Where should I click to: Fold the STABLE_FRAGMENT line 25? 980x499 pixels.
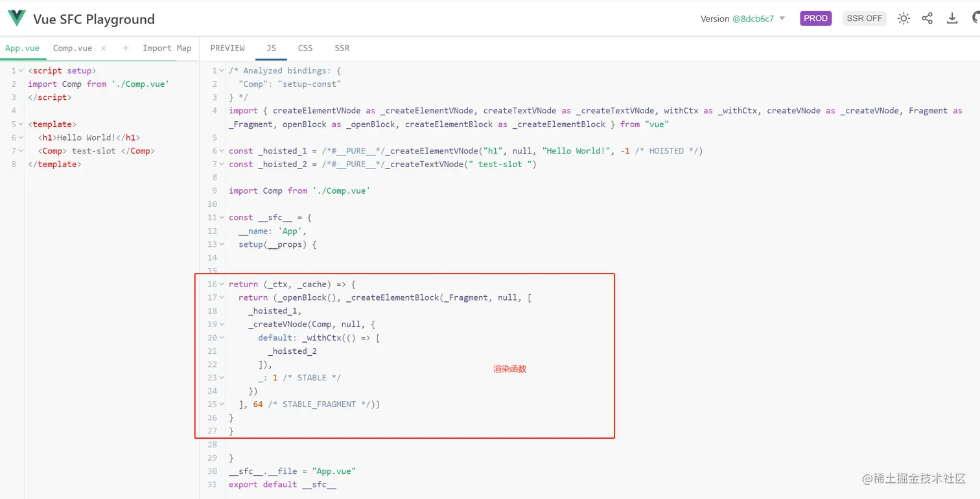pos(222,404)
